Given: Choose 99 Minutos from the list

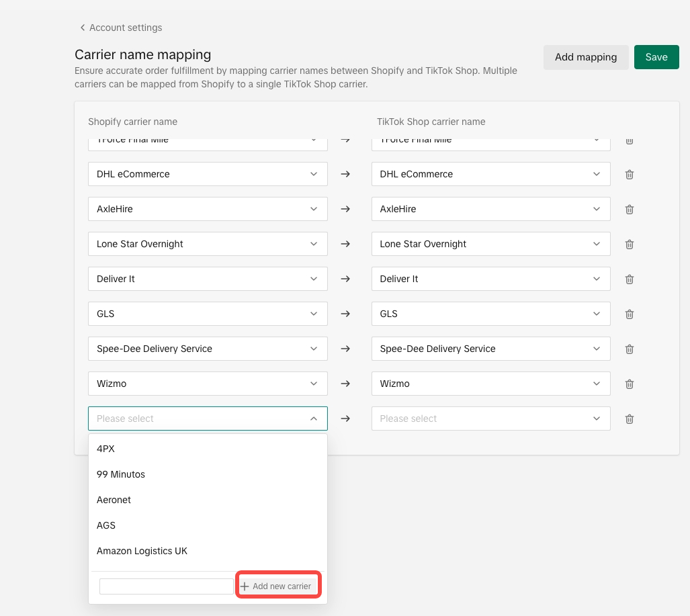Looking at the screenshot, I should [x=121, y=474].
